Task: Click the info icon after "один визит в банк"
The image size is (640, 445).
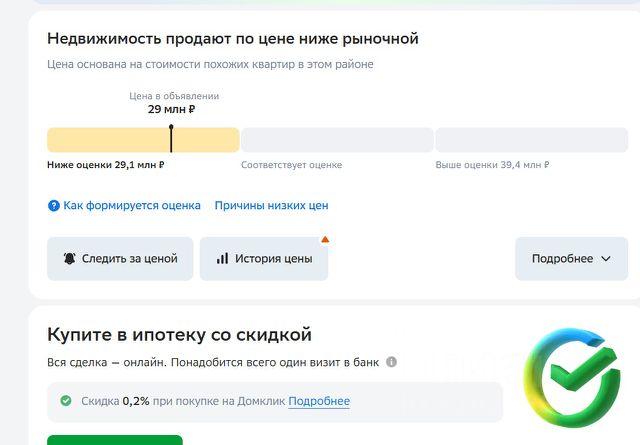Action: coord(391,362)
